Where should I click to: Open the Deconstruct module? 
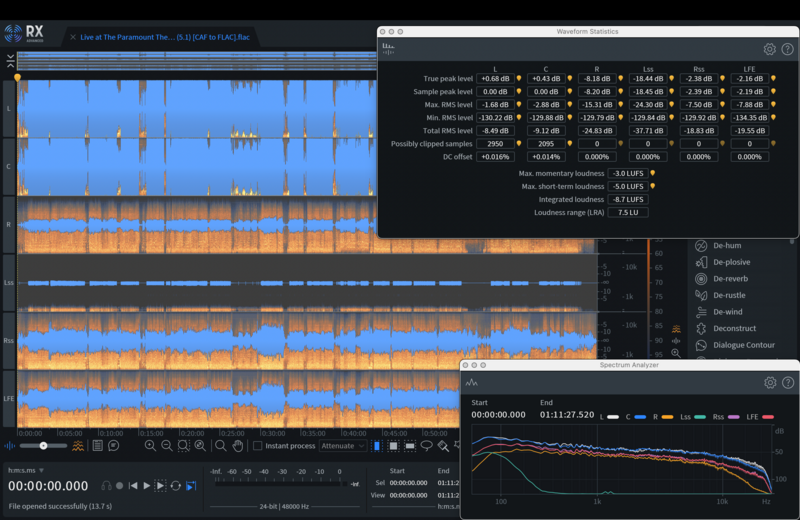point(734,328)
